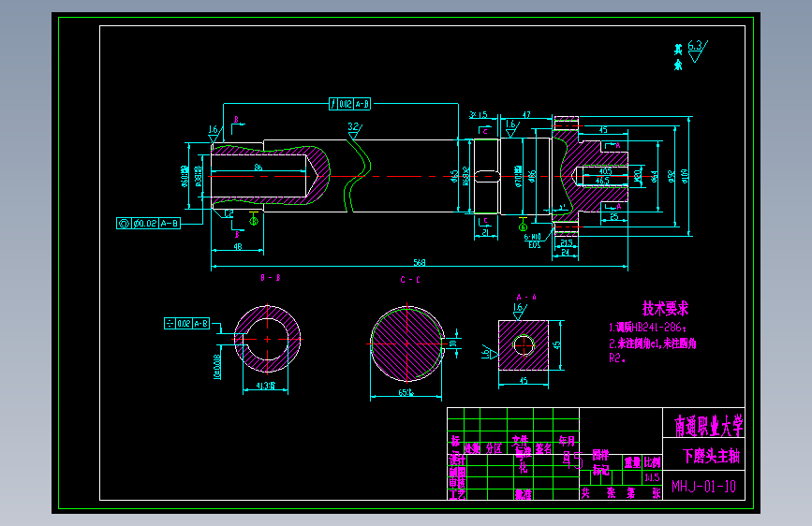Viewport: 812px width, 526px height.
Task: Click the 40.5 hole depth dimension
Action: pos(605,171)
